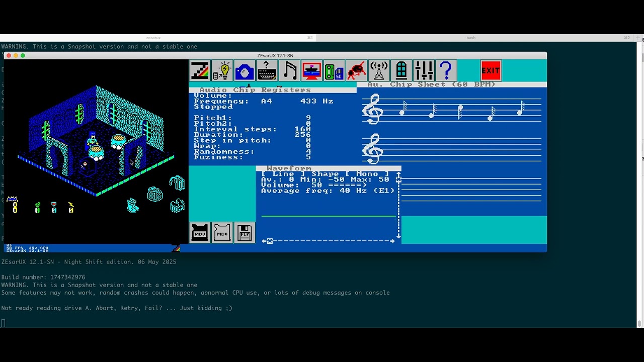Switch to the zesarux terminal tab
Viewport: 644px width, 362px height.
point(157,38)
